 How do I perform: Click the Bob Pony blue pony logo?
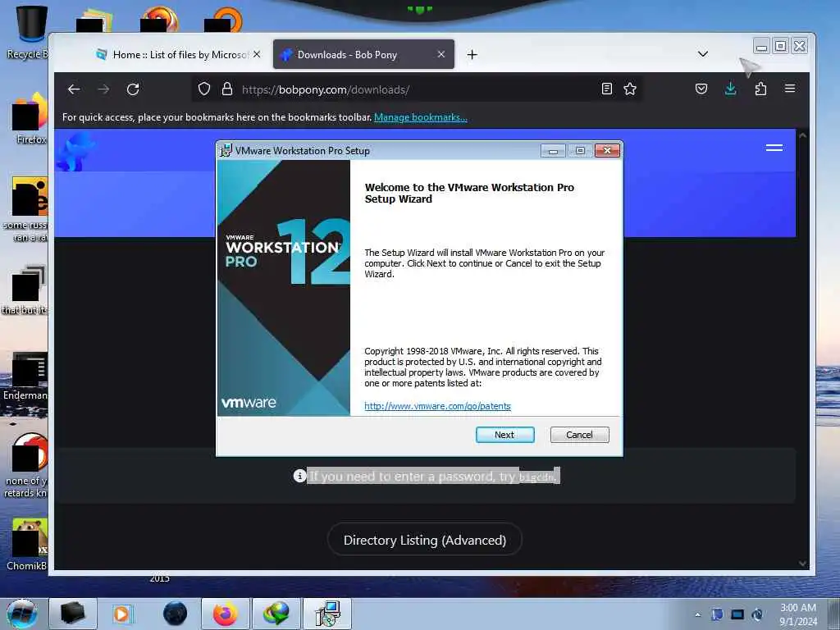click(x=75, y=152)
